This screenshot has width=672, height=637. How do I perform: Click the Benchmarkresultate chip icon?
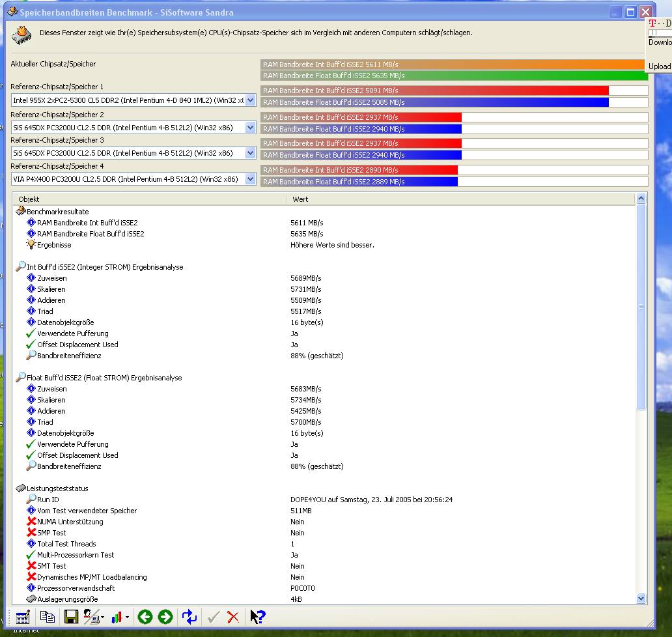coord(21,211)
